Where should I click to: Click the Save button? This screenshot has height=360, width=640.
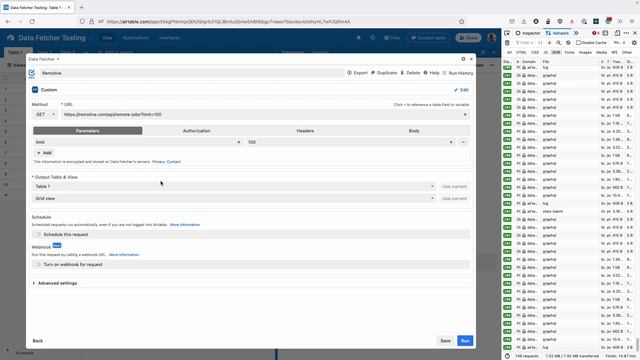tap(445, 341)
